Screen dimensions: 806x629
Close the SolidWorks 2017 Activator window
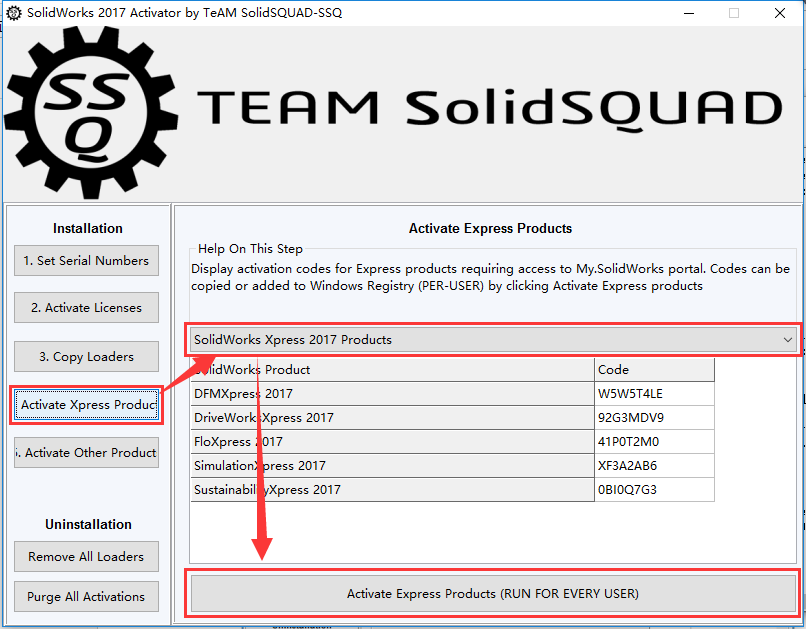(780, 13)
